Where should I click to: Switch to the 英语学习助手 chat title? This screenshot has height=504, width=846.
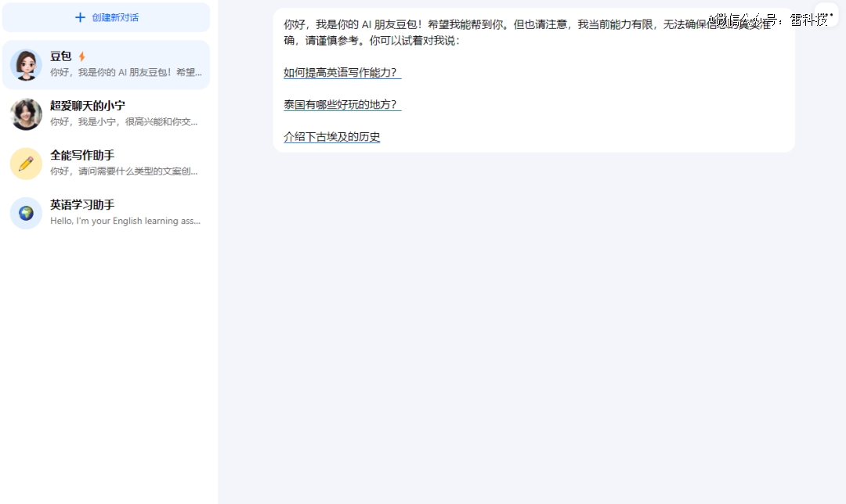tap(81, 204)
